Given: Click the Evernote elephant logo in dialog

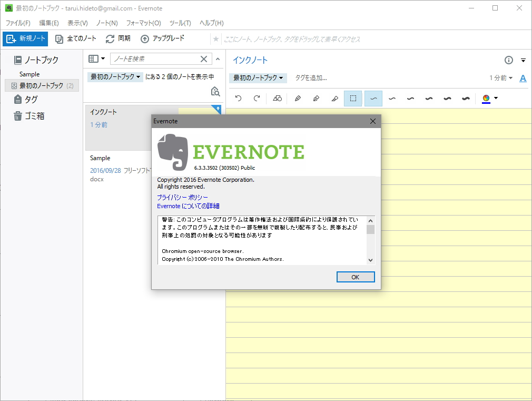Looking at the screenshot, I should 173,152.
